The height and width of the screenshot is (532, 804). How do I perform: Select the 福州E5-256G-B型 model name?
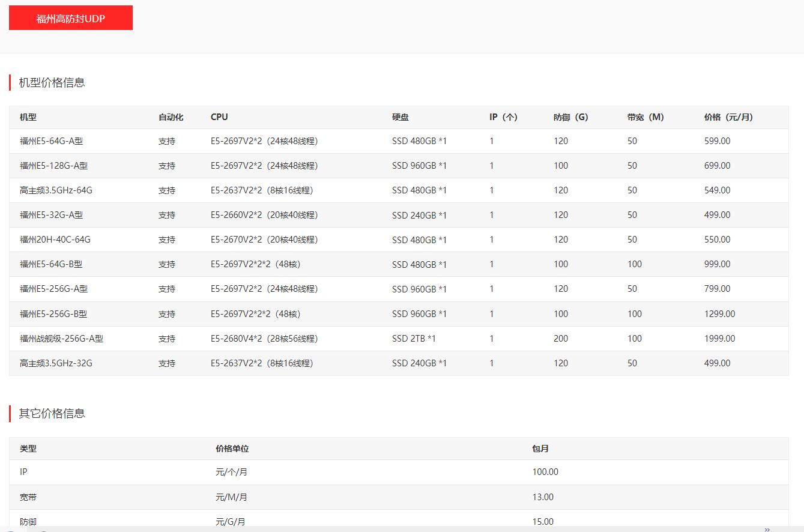[x=53, y=314]
